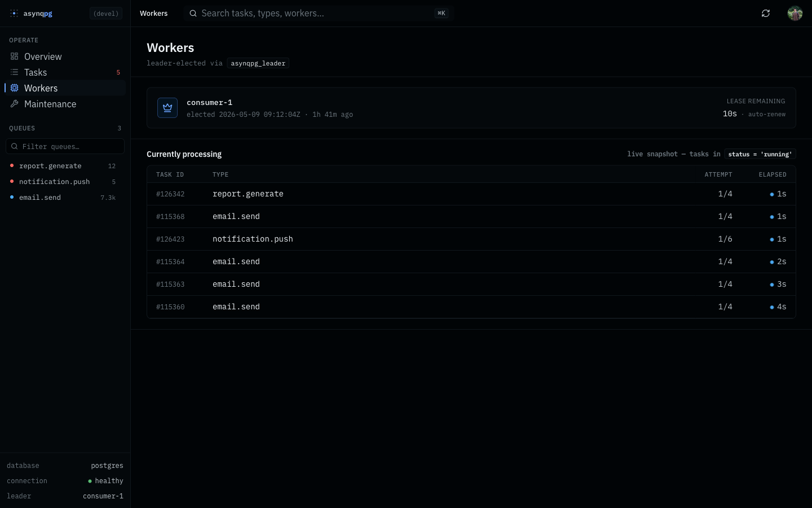This screenshot has width=812, height=508.
Task: Click the TASK ID column header
Action: (x=170, y=174)
